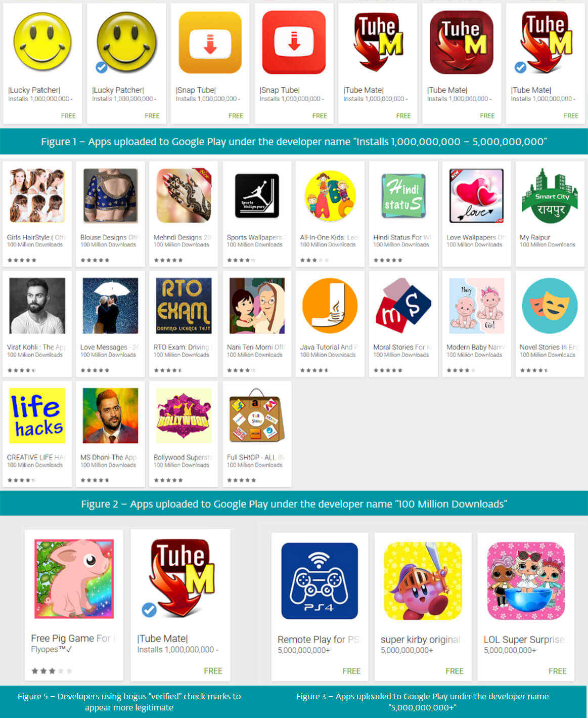Viewport: 588px width, 718px height.
Task: Open the Novel Stories theater masks icon
Action: pos(550,306)
